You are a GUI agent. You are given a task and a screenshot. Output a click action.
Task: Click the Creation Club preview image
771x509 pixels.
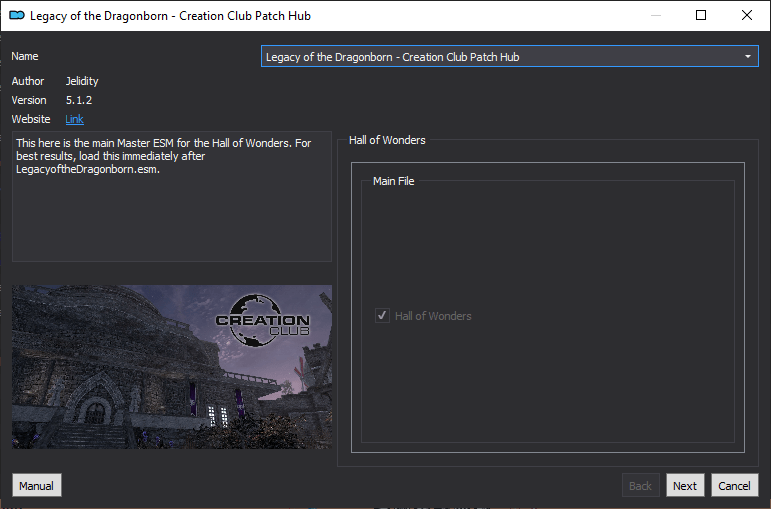172,367
